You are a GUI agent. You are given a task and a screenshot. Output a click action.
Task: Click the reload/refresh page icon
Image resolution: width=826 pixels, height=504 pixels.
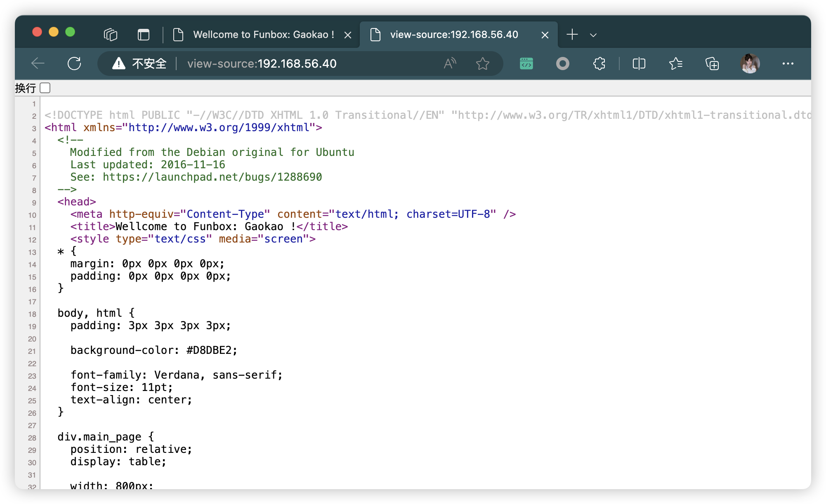click(x=76, y=64)
